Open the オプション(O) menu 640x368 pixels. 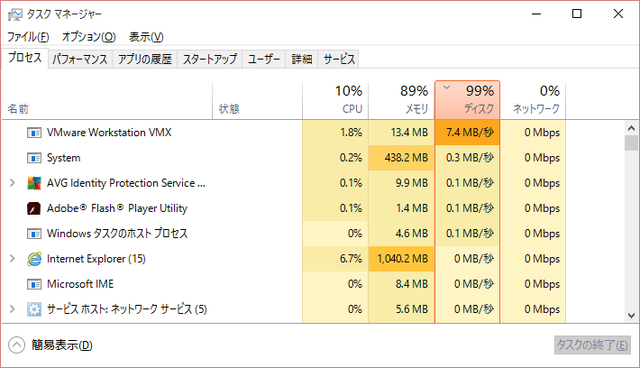point(89,37)
